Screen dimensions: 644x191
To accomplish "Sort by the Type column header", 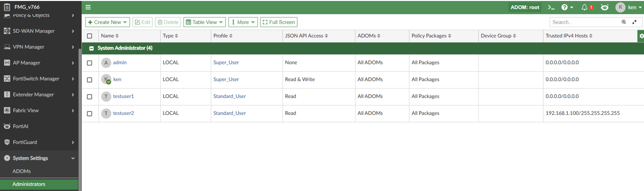I will tap(170, 36).
